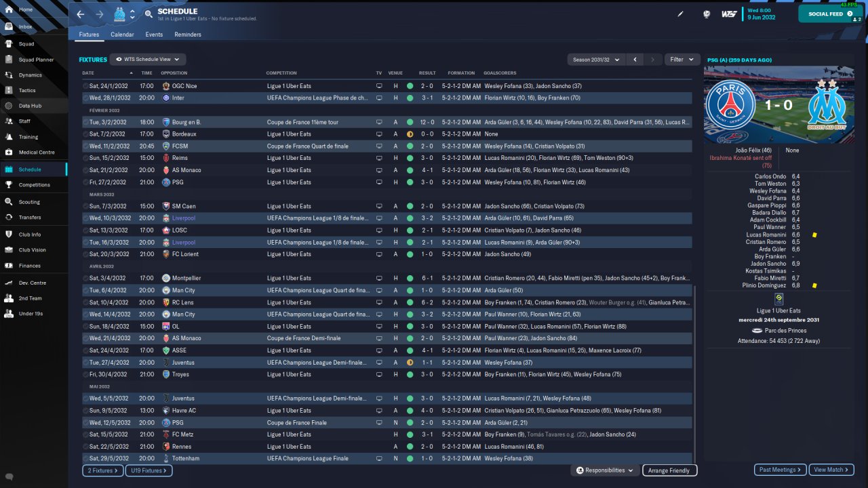Open the Inbox icon in sidebar

(x=9, y=26)
